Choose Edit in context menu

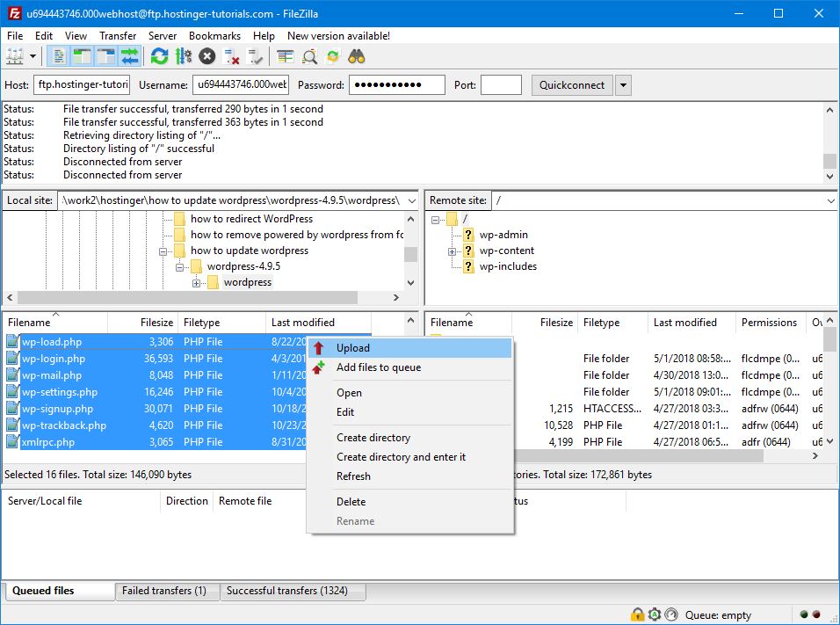[x=410, y=411]
